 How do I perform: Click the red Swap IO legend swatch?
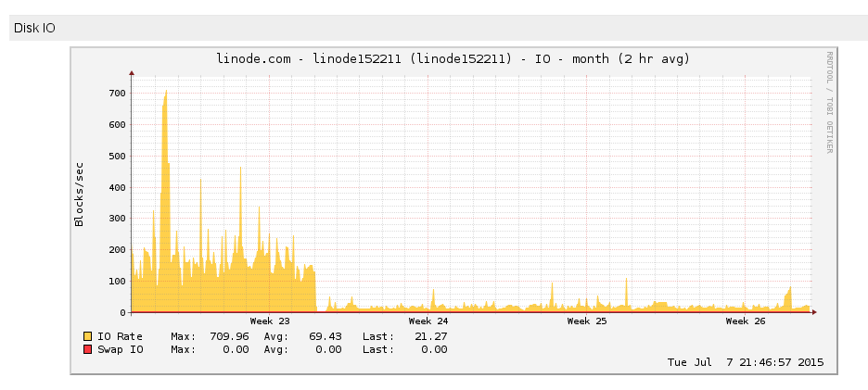pyautogui.click(x=88, y=350)
